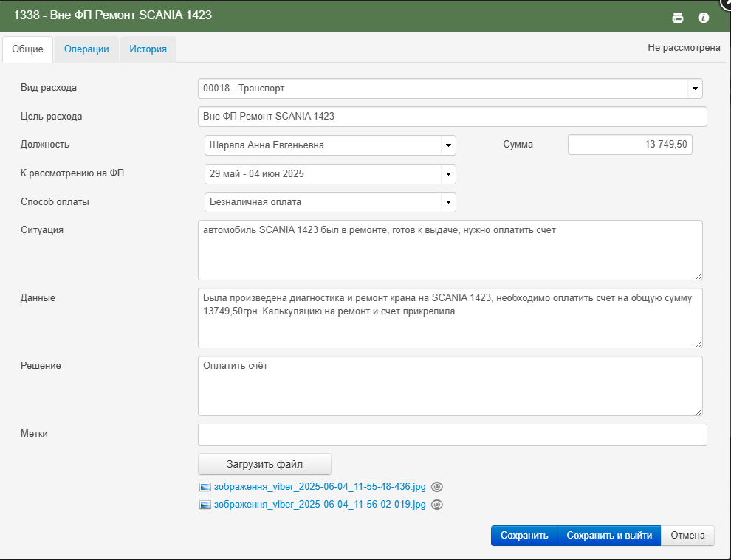This screenshot has height=560, width=731.
Task: Close the dialog with corner X button
Action: pyautogui.click(x=727, y=2)
